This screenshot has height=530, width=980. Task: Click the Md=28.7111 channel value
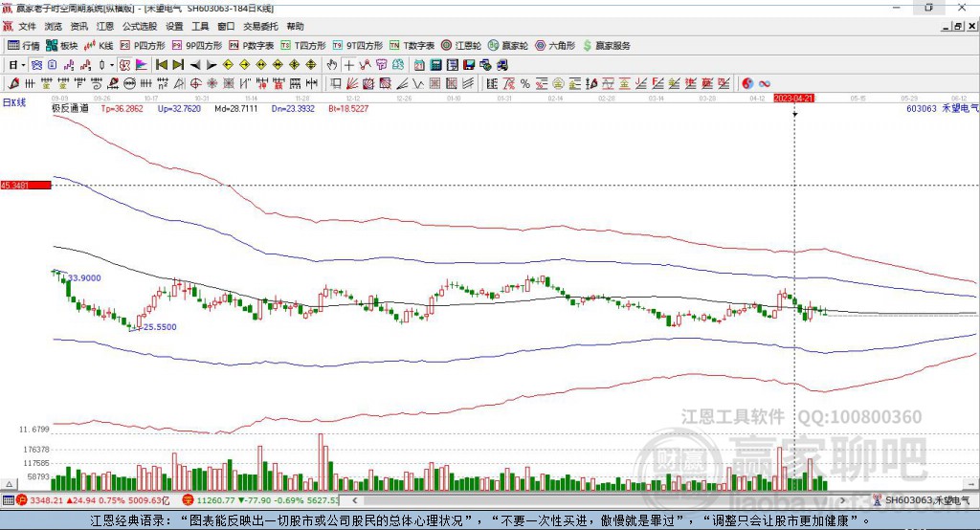(236, 108)
